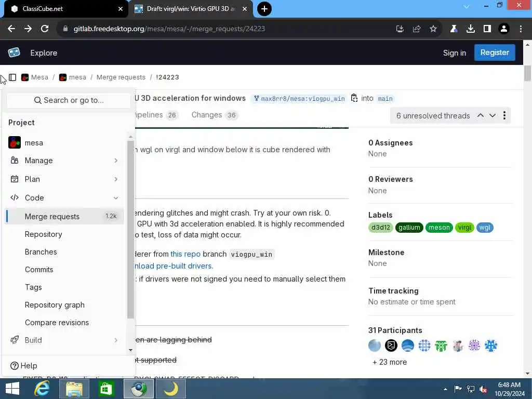Image resolution: width=532 pixels, height=399 pixels.
Task: Bookmark this page with star icon
Action: [433, 29]
